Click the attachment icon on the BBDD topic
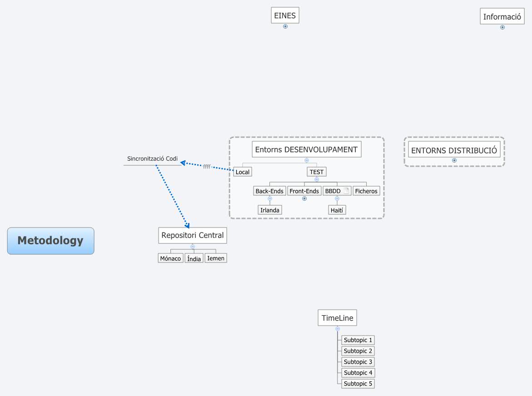The image size is (532, 396). pos(347,191)
